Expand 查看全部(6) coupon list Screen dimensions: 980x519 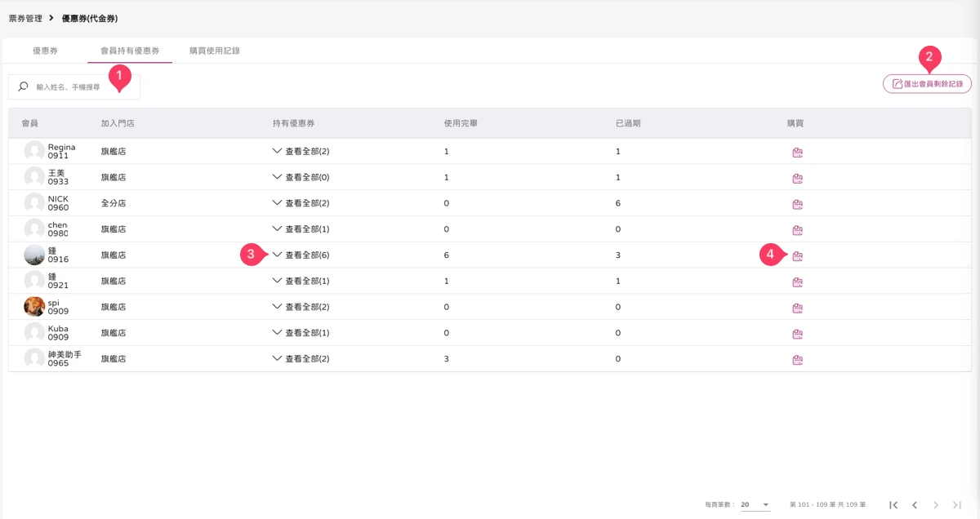[x=301, y=255]
